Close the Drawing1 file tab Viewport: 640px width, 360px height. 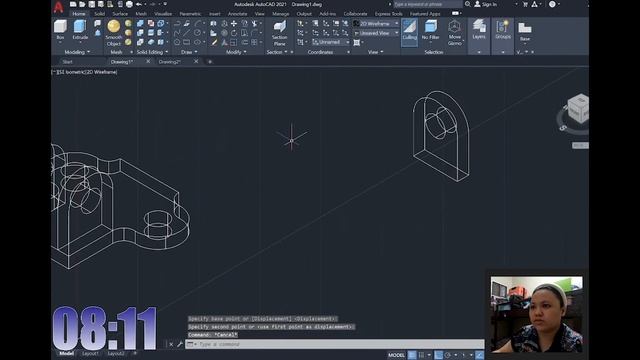tap(148, 62)
